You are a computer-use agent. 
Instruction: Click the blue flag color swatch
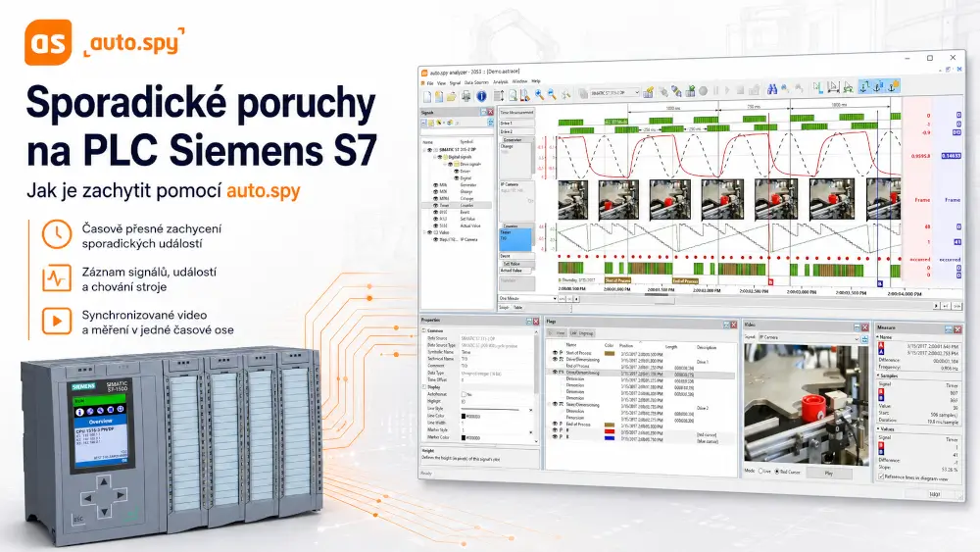click(x=609, y=438)
